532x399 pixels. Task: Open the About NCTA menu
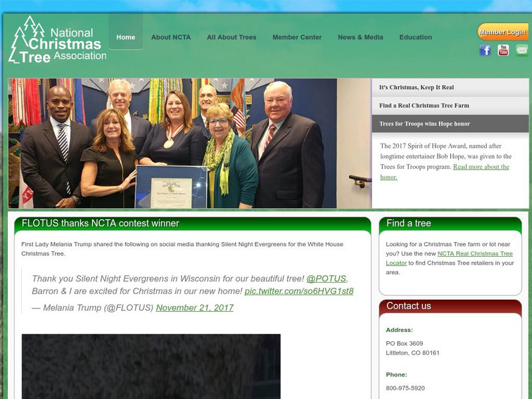point(171,37)
